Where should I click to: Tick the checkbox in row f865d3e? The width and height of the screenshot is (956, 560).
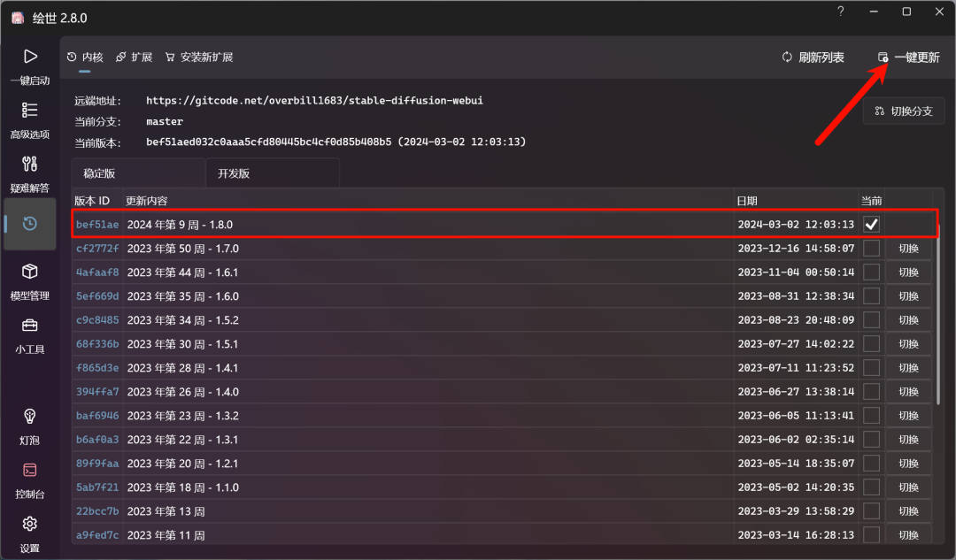871,367
